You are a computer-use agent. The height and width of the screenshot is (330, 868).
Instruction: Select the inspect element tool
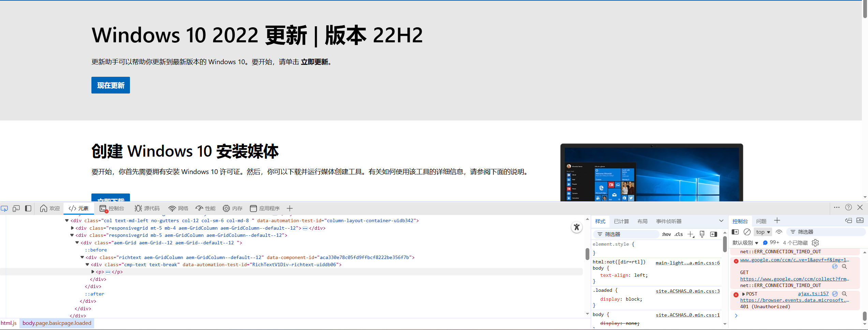pyautogui.click(x=4, y=208)
